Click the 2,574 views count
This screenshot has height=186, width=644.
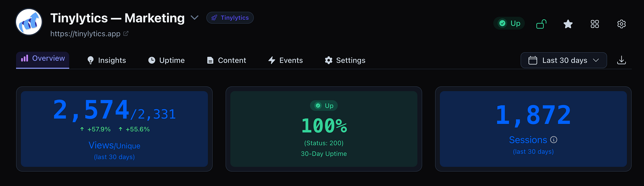point(91,110)
